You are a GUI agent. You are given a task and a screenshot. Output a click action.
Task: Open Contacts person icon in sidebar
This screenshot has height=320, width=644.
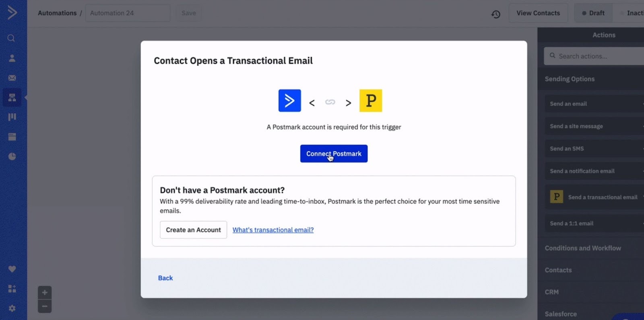(12, 58)
